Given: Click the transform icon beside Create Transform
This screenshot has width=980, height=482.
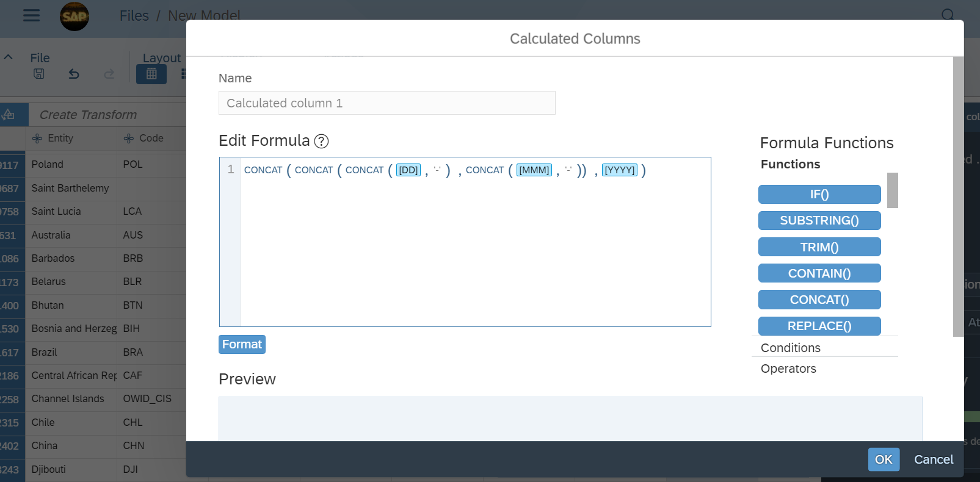Looking at the screenshot, I should 9,115.
